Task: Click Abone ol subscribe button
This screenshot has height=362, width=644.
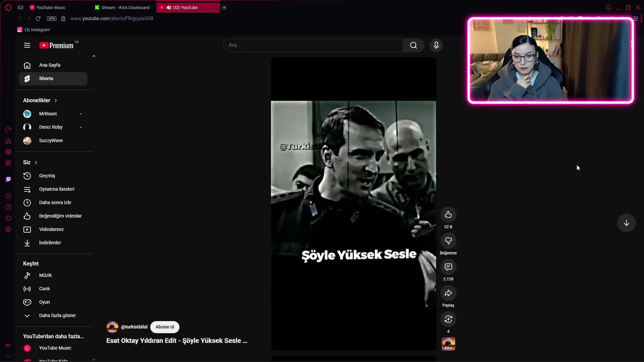Action: click(x=165, y=327)
